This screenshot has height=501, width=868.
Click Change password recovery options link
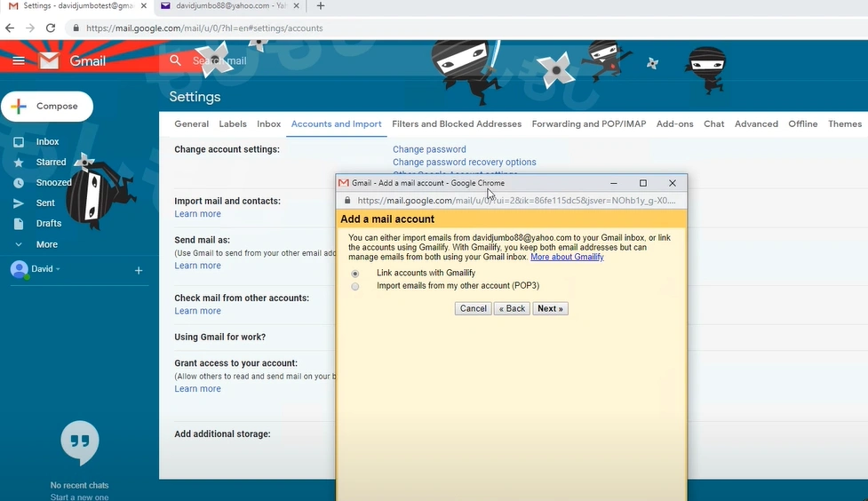coord(464,163)
